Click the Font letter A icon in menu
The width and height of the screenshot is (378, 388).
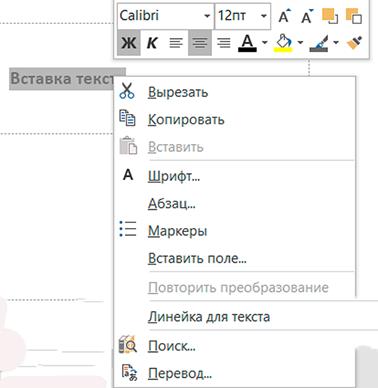click(128, 175)
